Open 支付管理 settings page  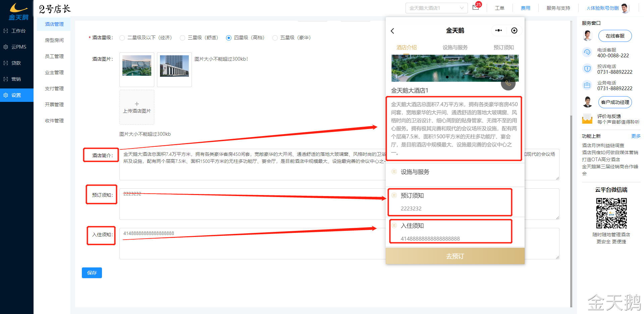click(54, 88)
